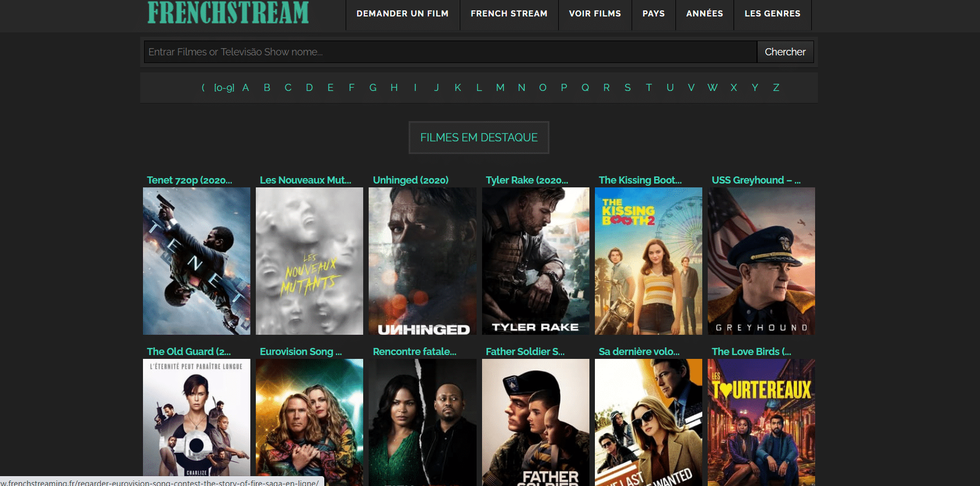Image resolution: width=980 pixels, height=486 pixels.
Task: Open The Kissing Booth 2 poster
Action: (x=649, y=261)
